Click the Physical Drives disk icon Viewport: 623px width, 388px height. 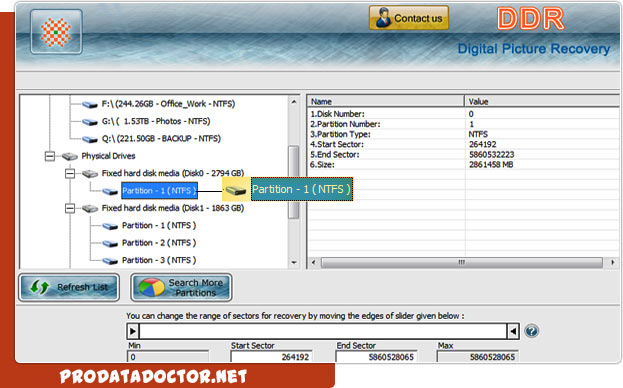pos(70,156)
